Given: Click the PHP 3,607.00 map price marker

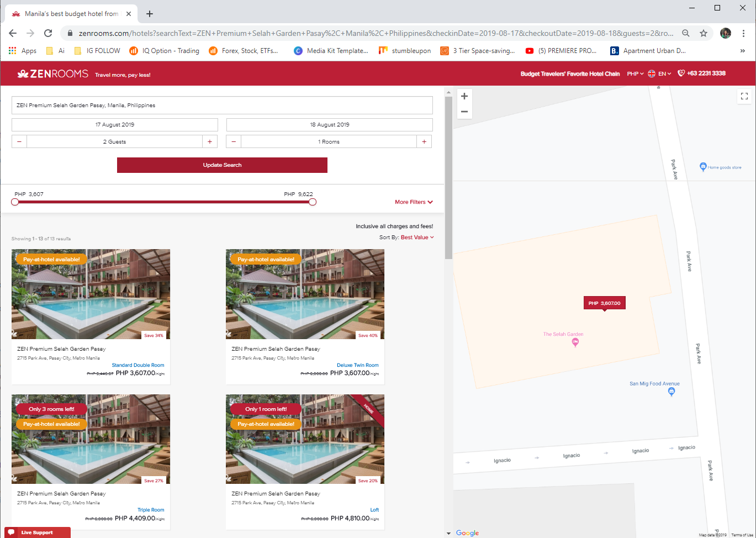Looking at the screenshot, I should tap(604, 303).
